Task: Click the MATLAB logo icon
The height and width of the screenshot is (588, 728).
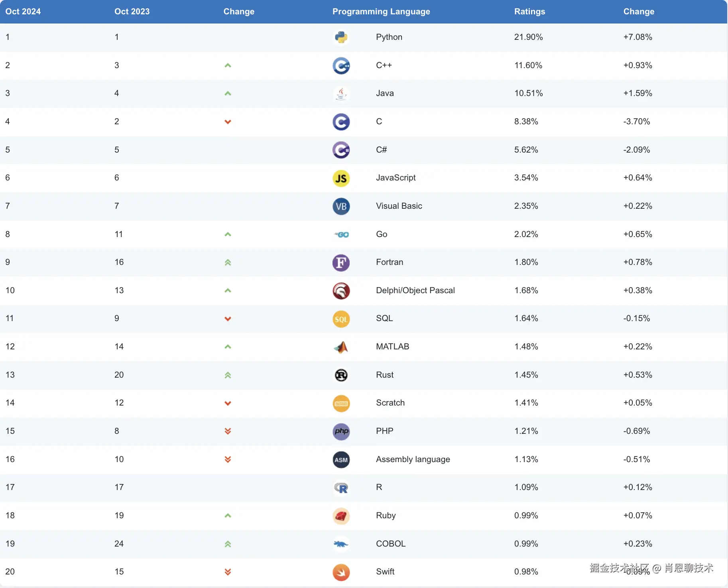Action: 341,347
